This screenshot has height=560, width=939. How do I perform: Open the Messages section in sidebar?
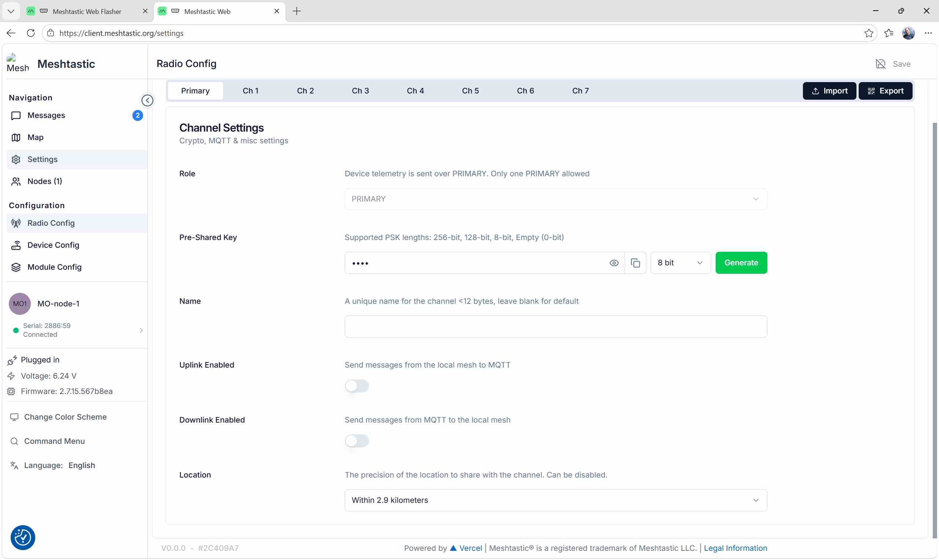point(46,115)
